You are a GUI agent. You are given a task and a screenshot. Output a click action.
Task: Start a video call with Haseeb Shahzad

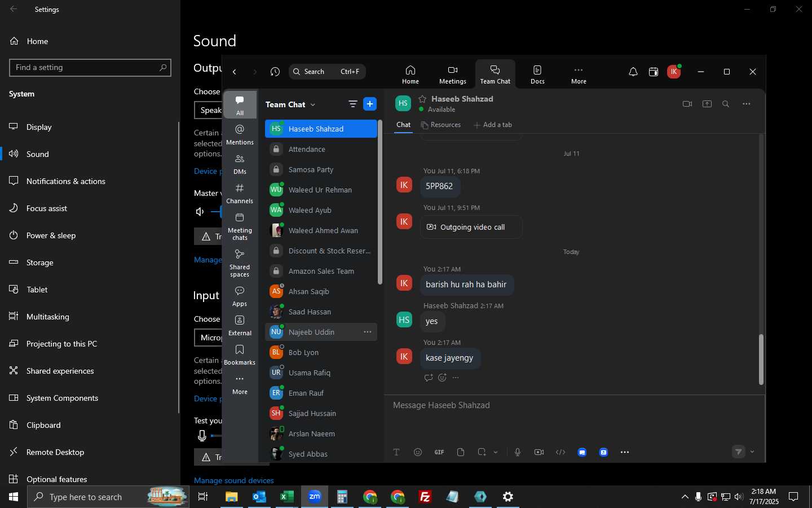(687, 104)
